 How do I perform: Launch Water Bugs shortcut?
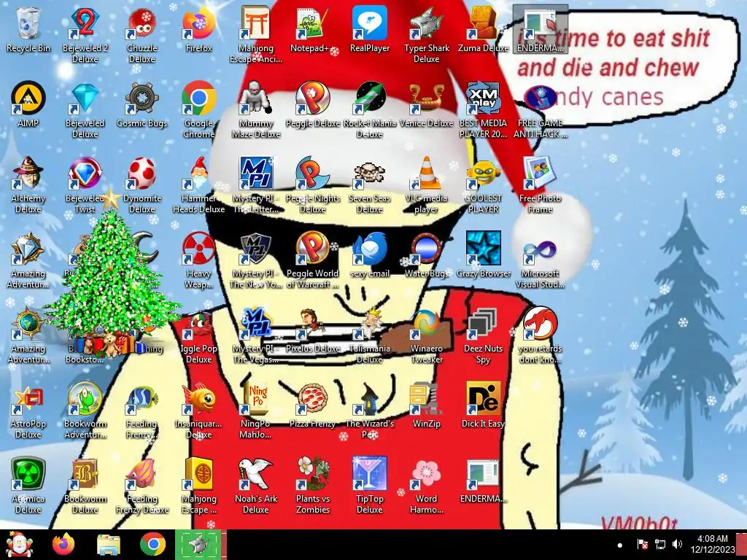(x=426, y=255)
